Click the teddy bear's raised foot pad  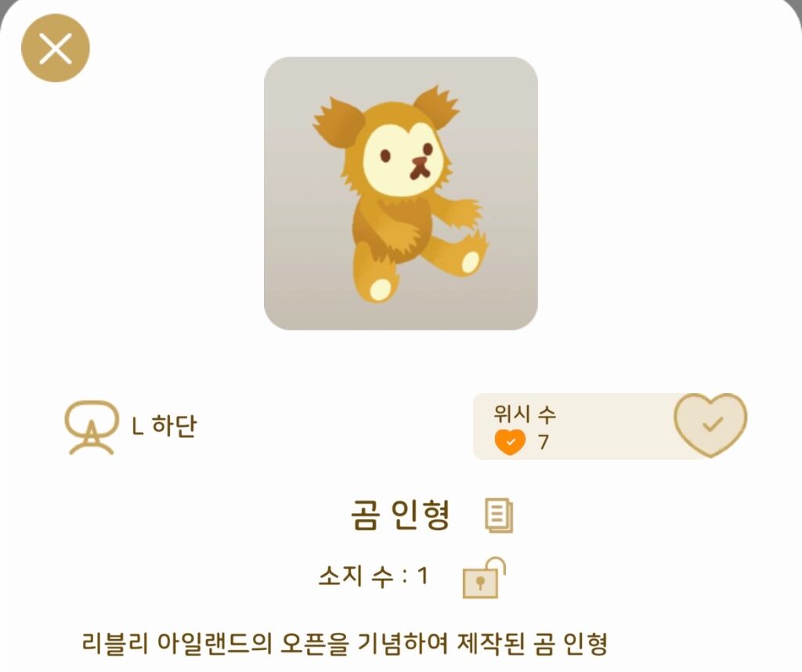pyautogui.click(x=471, y=262)
